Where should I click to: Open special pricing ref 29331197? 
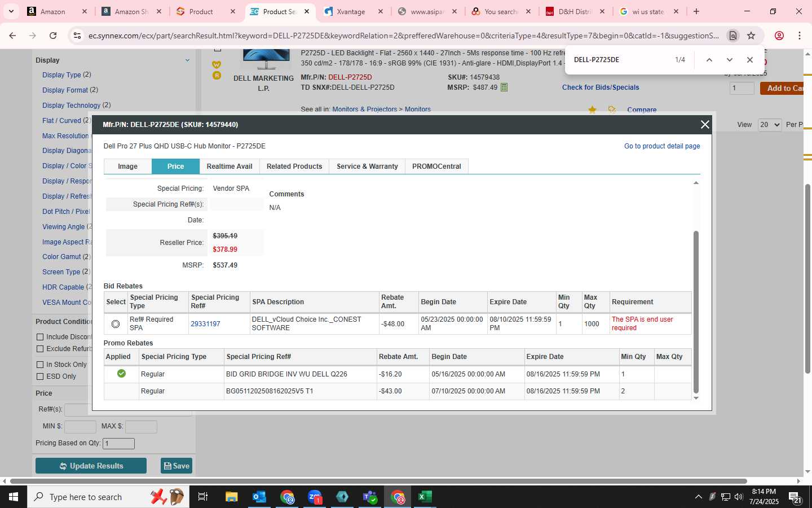pos(205,324)
